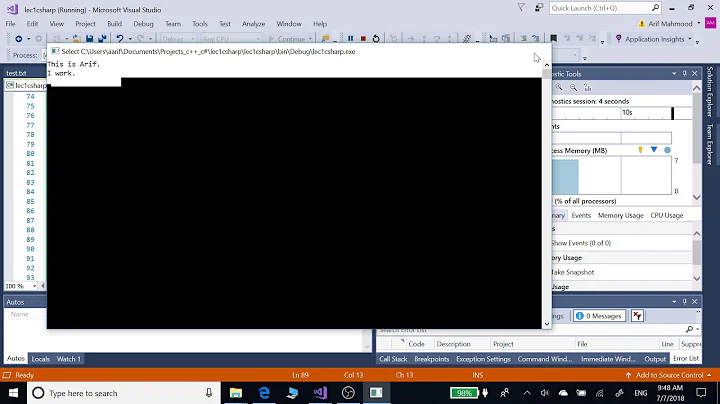This screenshot has width=720, height=404.
Task: Click the zoom in magnifier in Diagnostic Tools
Action: [575, 87]
